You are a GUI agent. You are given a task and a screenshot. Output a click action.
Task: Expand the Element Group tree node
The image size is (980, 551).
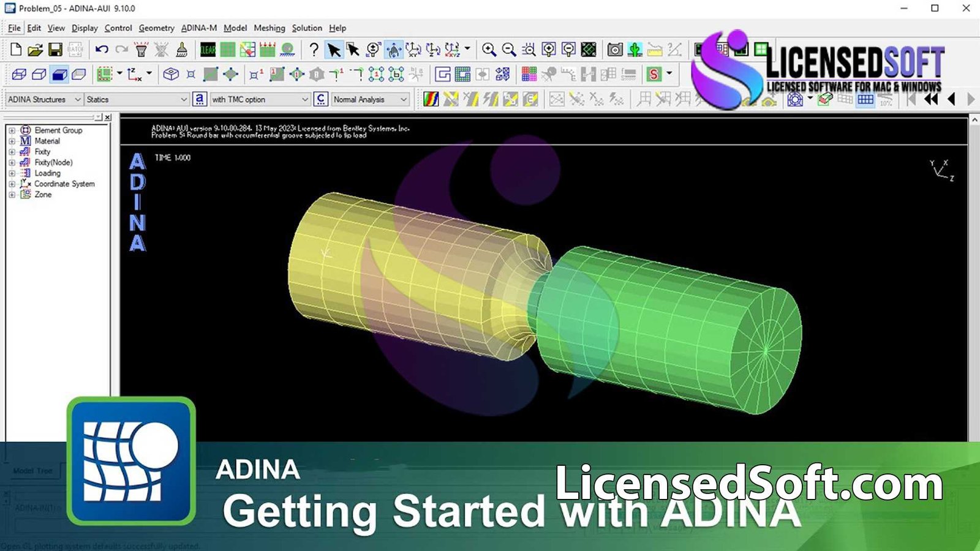coord(12,130)
